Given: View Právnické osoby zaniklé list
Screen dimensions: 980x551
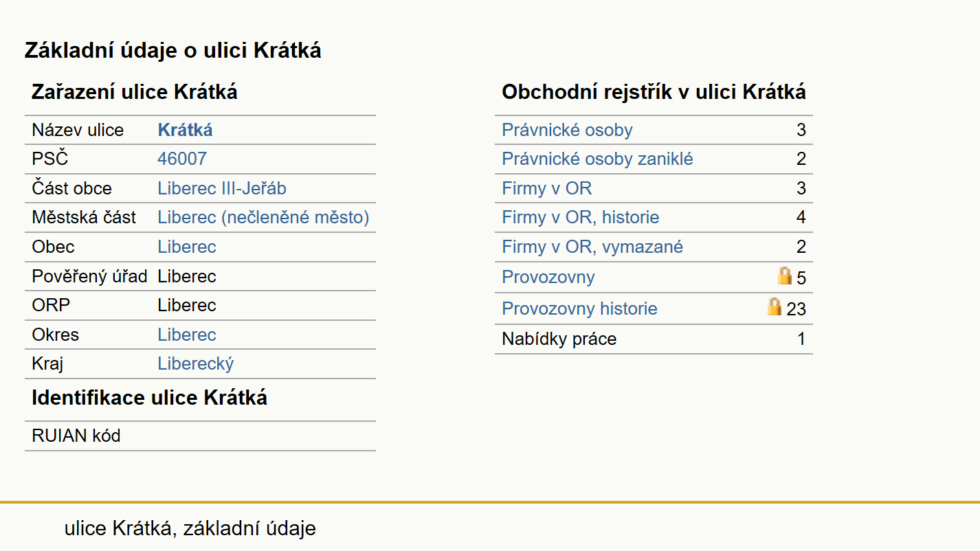Looking at the screenshot, I should pyautogui.click(x=597, y=159).
